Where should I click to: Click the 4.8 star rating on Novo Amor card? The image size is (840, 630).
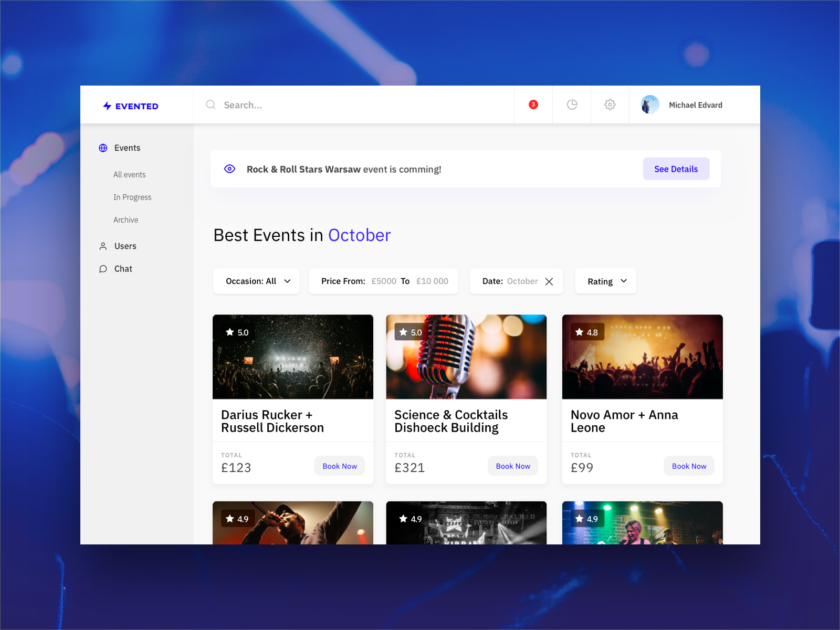click(587, 332)
